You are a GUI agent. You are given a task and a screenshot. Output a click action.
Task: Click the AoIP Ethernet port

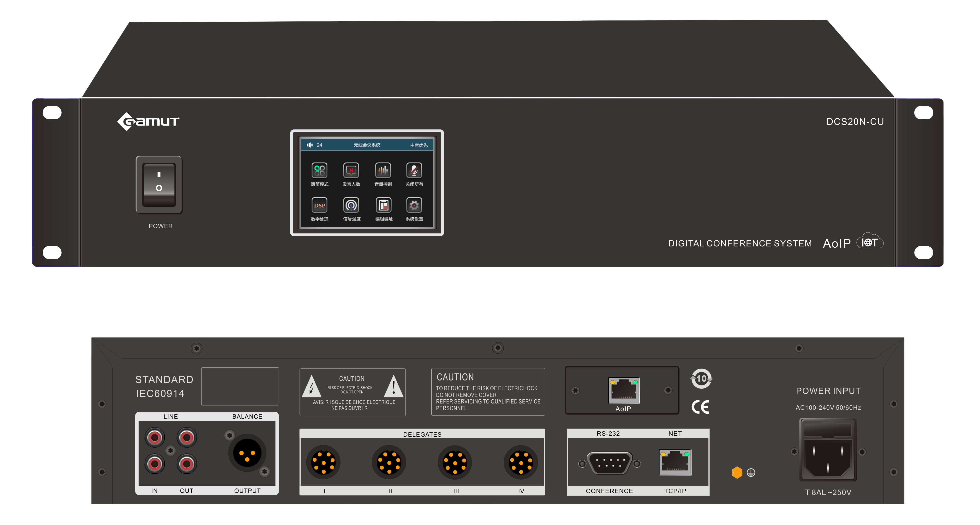point(623,391)
